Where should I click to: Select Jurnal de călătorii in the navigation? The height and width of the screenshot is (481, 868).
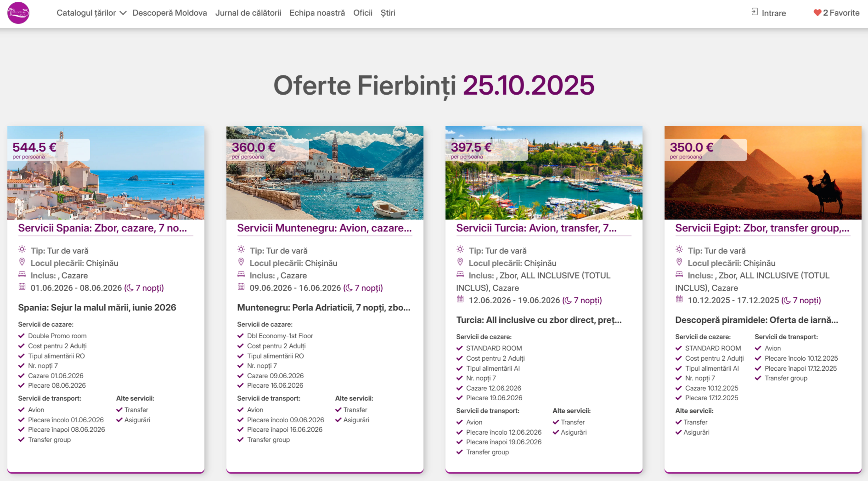click(x=249, y=13)
